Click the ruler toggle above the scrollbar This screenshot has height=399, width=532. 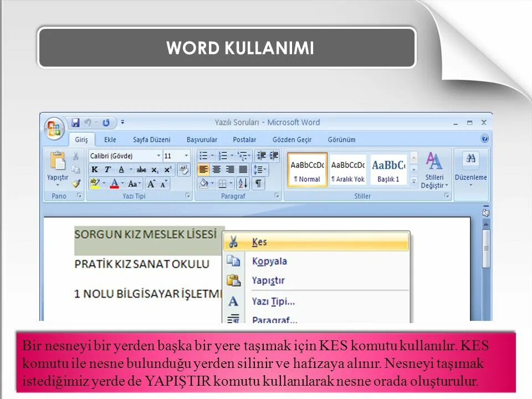tap(486, 212)
